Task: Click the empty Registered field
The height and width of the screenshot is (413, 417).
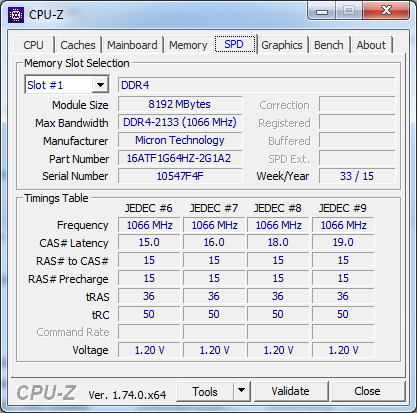Action: [357, 122]
